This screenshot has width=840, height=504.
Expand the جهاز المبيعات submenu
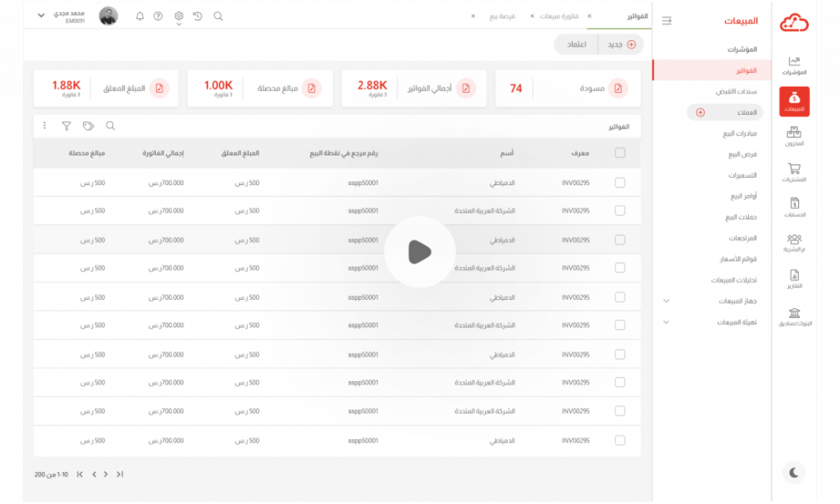666,301
